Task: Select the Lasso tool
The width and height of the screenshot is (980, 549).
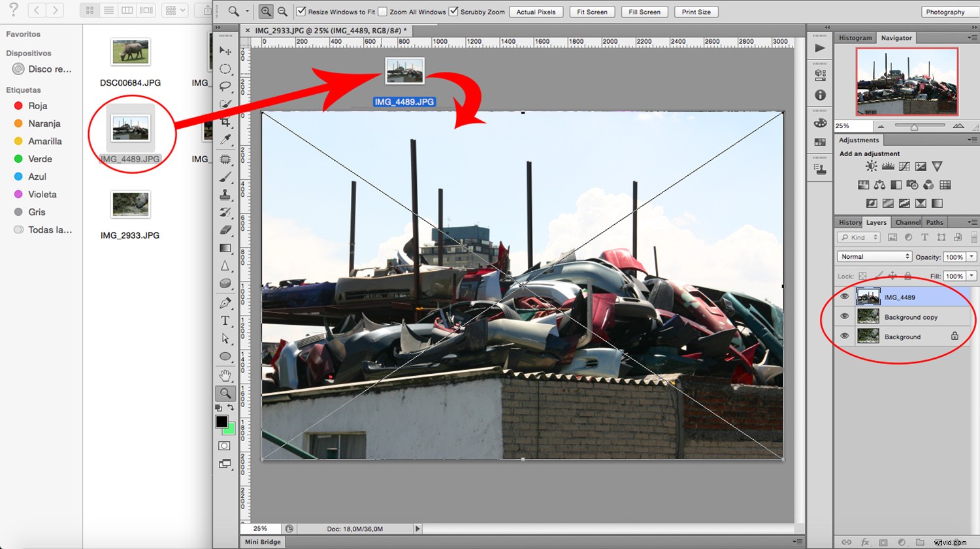Action: pyautogui.click(x=225, y=86)
